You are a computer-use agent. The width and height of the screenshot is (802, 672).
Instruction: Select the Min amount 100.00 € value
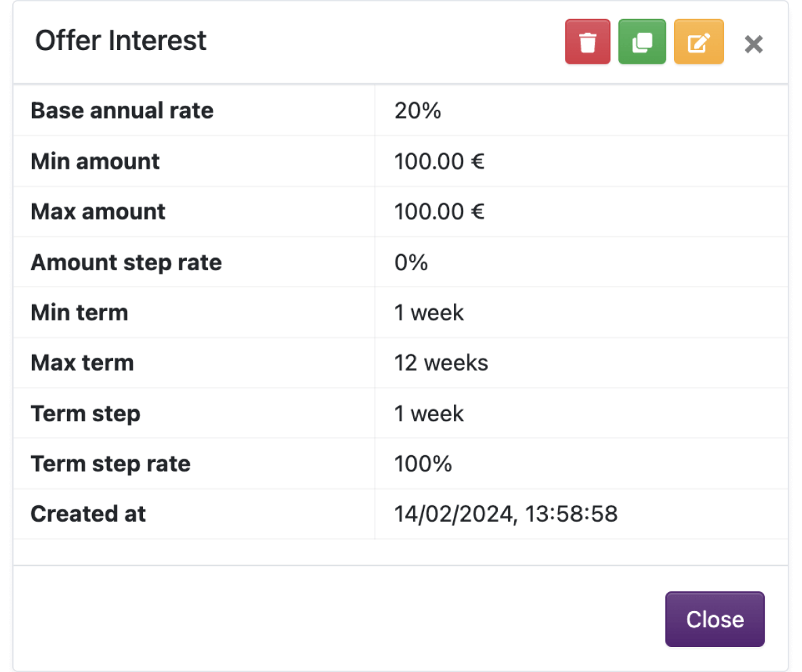[439, 161]
